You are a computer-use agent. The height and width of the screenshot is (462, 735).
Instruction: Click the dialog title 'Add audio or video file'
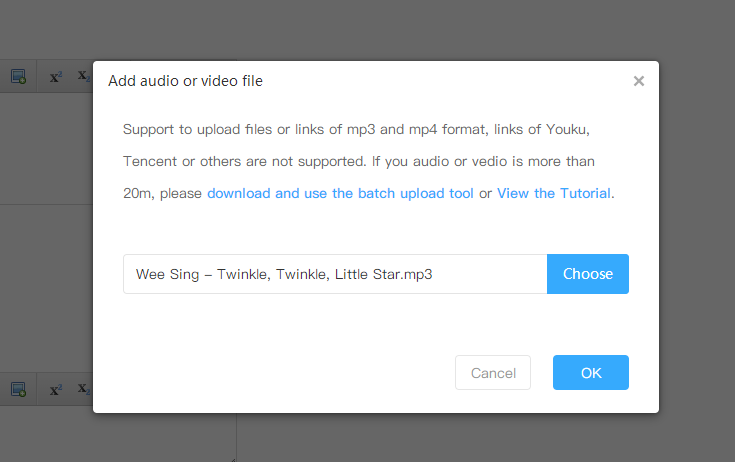click(185, 81)
